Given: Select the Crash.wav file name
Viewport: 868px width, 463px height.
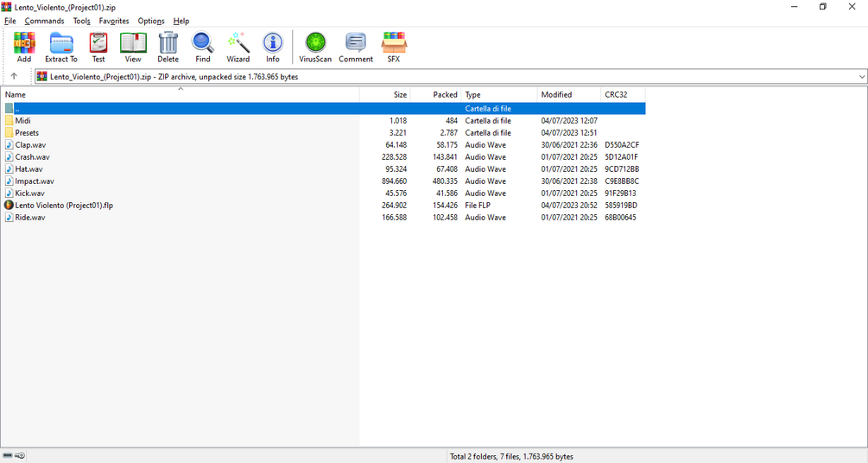Looking at the screenshot, I should [x=32, y=157].
